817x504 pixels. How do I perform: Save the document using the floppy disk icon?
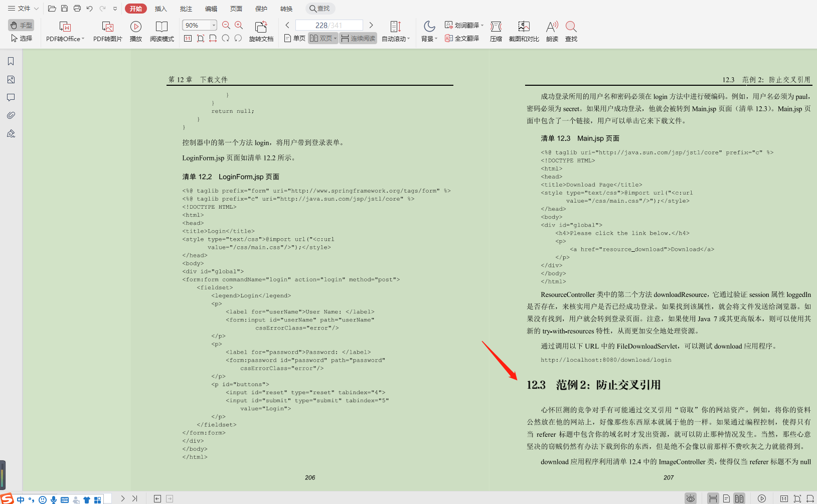click(x=64, y=9)
